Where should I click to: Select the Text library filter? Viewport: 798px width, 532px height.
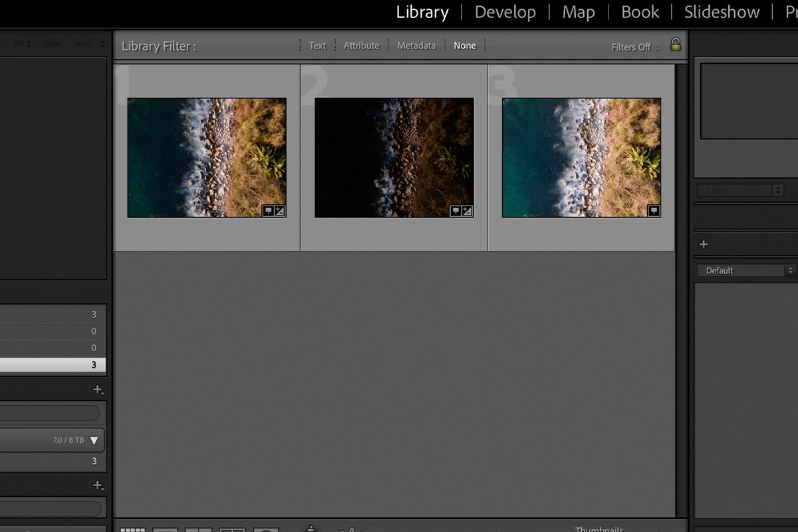tap(318, 45)
